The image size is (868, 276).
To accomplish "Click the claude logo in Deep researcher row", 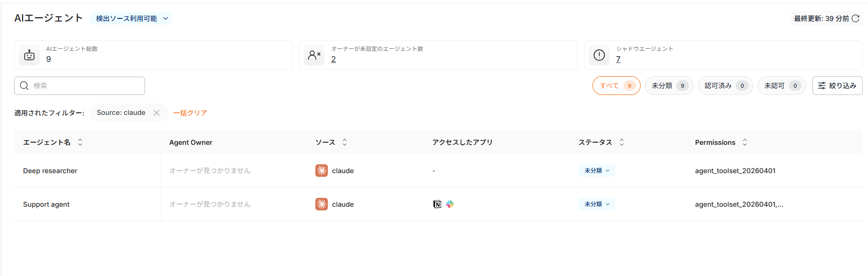I will point(322,171).
